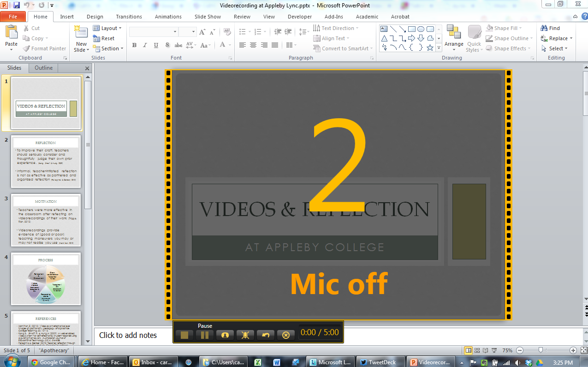Viewport: 588px width, 367px height.
Task: Switch to the Insert ribbon tab
Action: point(67,17)
